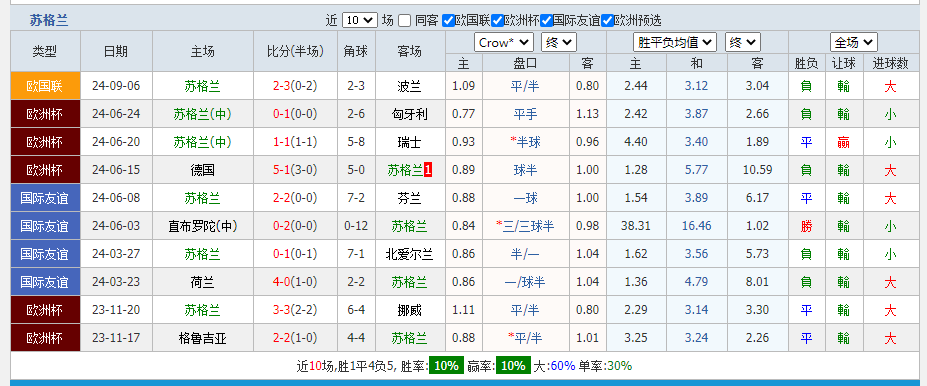Click the 30% 单率 value
Screen dimensions: 927x386
pos(620,366)
